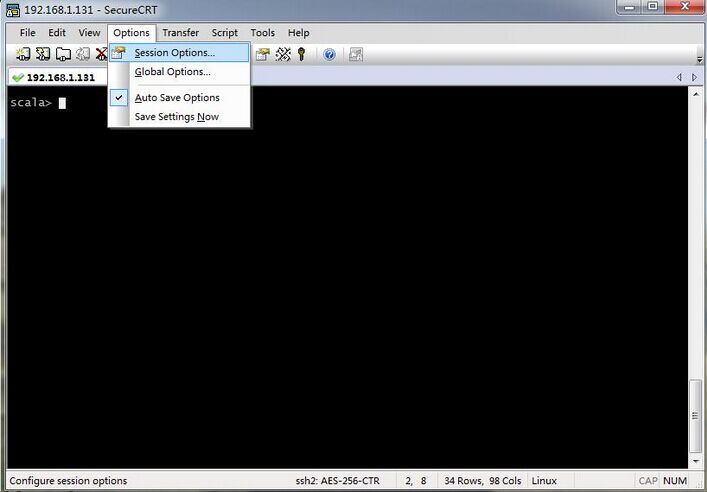
Task: Open the File menu
Action: coord(28,33)
